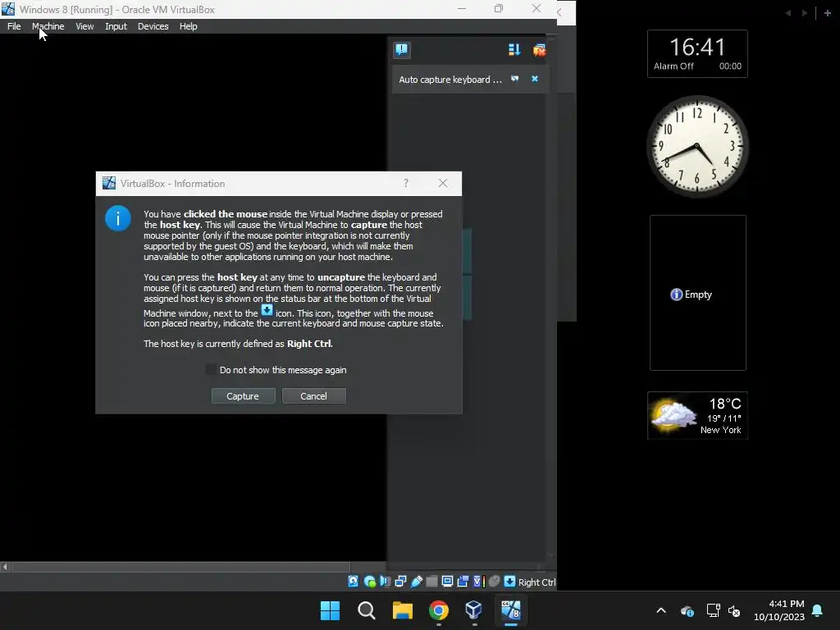Click the help question mark in Information dialog
Screen dimensions: 840x630
point(405,183)
